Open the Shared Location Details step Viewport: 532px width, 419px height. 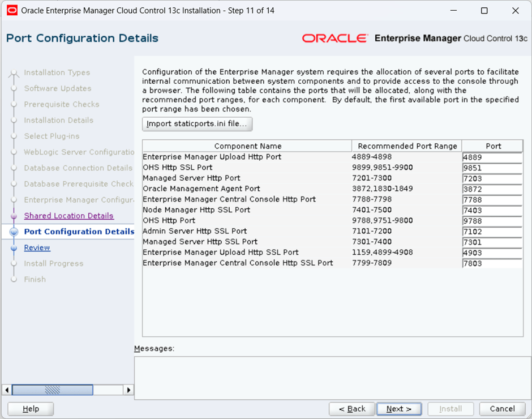[68, 216]
